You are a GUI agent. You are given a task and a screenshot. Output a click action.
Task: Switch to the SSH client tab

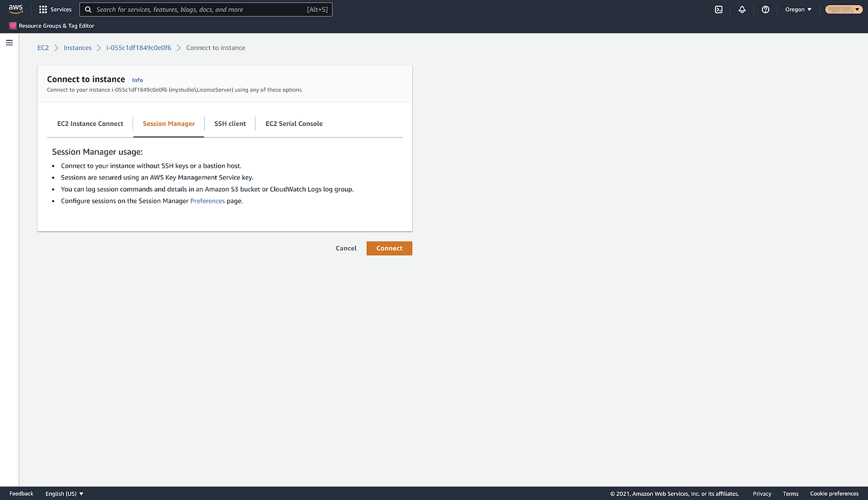(x=230, y=123)
